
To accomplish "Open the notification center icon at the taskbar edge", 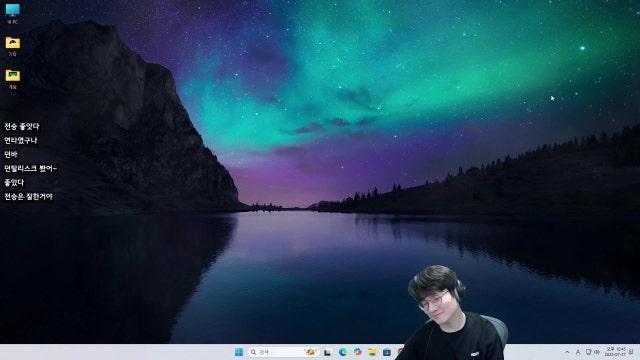I will pyautogui.click(x=631, y=352).
